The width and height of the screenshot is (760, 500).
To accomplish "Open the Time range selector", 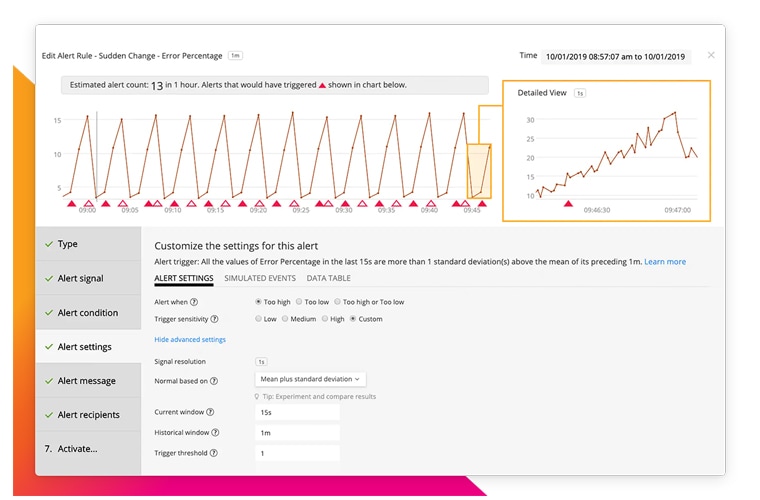I will (616, 57).
